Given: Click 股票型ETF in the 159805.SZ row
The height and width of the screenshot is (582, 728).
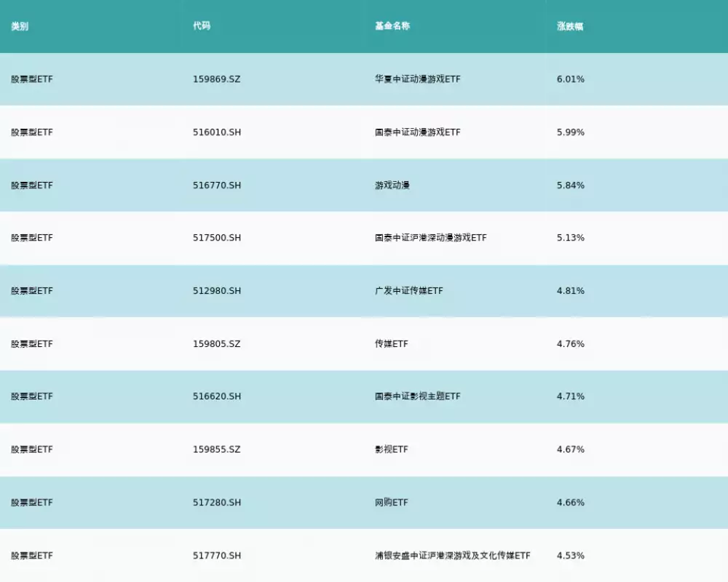Looking at the screenshot, I should click(x=32, y=344).
